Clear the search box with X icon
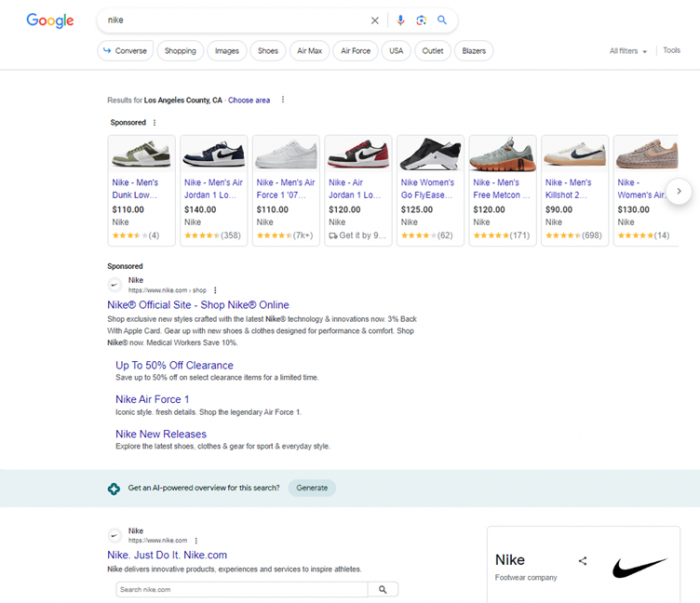The height and width of the screenshot is (603, 700). coord(375,21)
